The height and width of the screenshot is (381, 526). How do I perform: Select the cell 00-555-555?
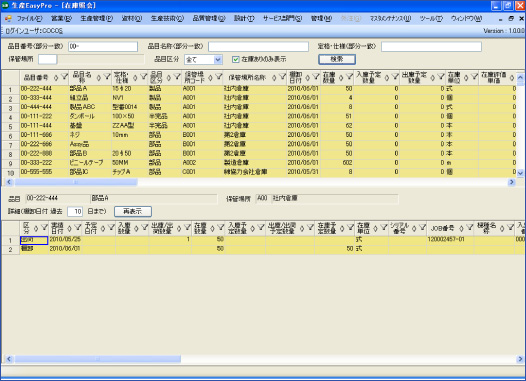tap(44, 172)
